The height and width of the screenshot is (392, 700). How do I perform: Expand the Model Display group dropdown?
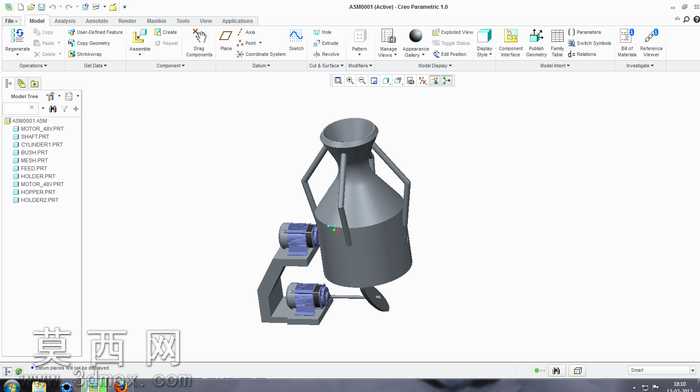coord(435,66)
